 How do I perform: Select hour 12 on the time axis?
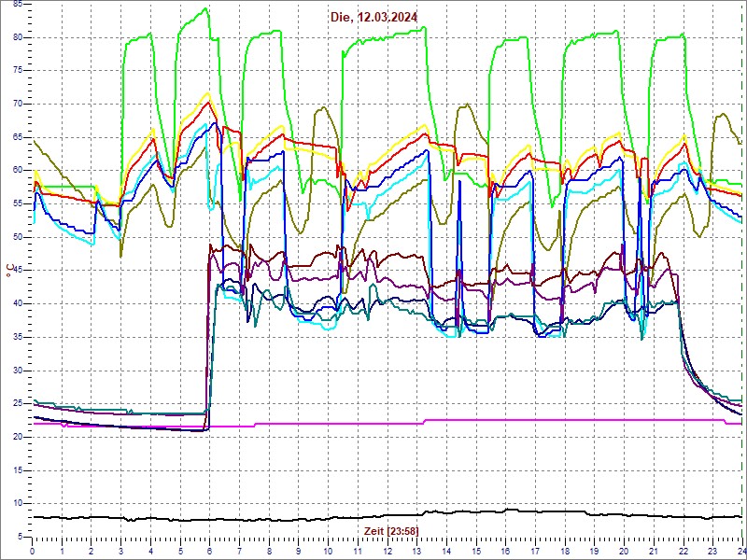tap(387, 551)
